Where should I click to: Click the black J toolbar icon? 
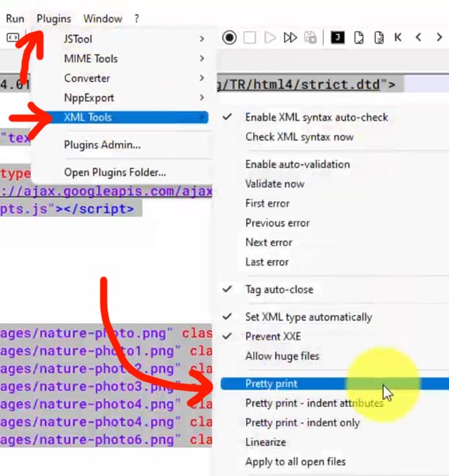(337, 37)
